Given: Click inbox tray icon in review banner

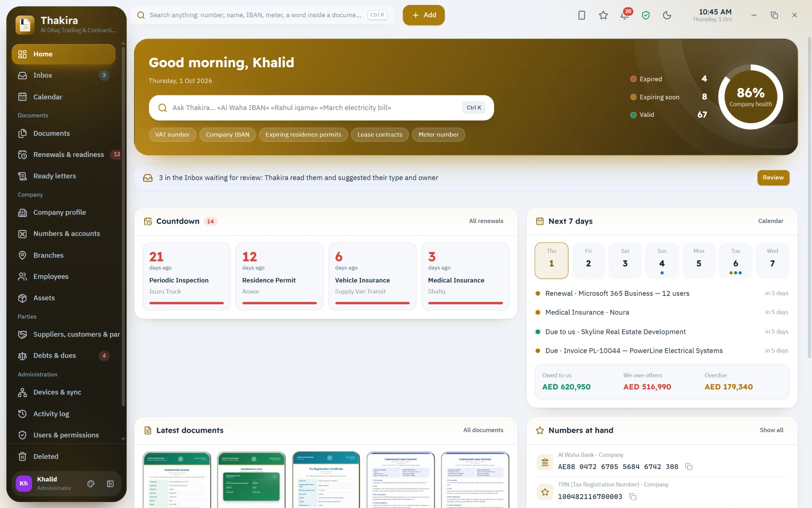Looking at the screenshot, I should pos(148,178).
